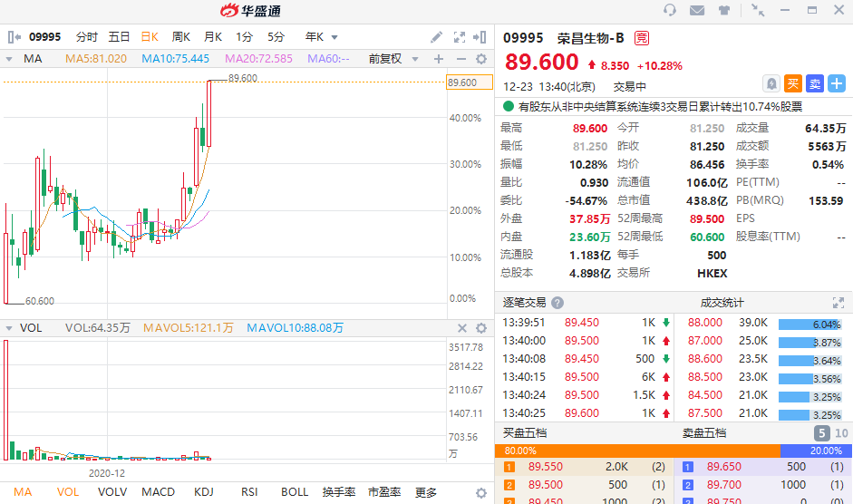Click the green announcement dot icon

[x=509, y=106]
